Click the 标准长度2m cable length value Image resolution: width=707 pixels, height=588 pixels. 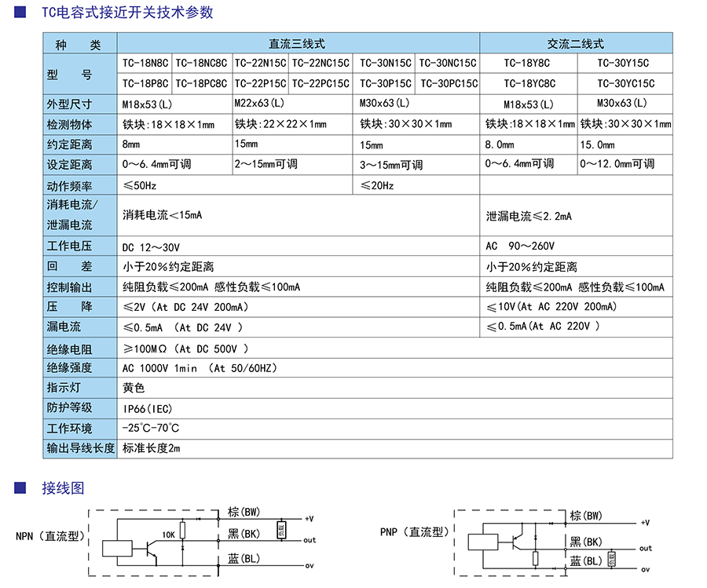[152, 448]
